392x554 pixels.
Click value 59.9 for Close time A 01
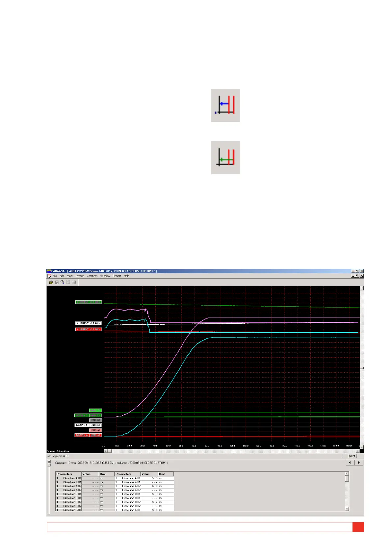[x=149, y=478]
